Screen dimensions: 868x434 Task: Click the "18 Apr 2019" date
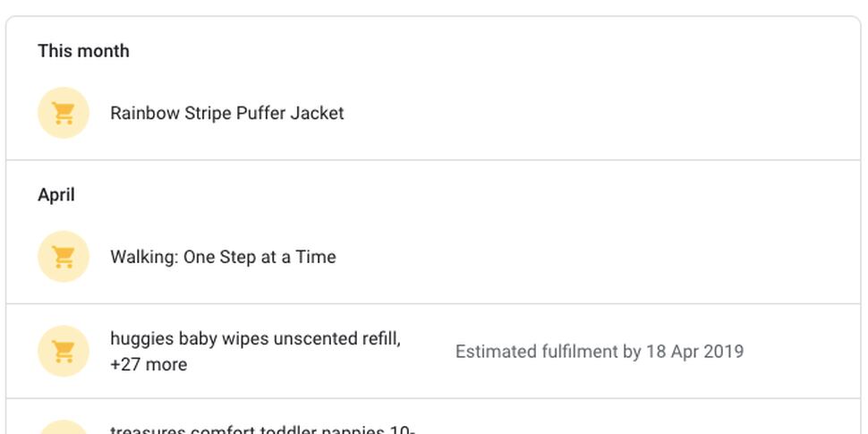(694, 352)
